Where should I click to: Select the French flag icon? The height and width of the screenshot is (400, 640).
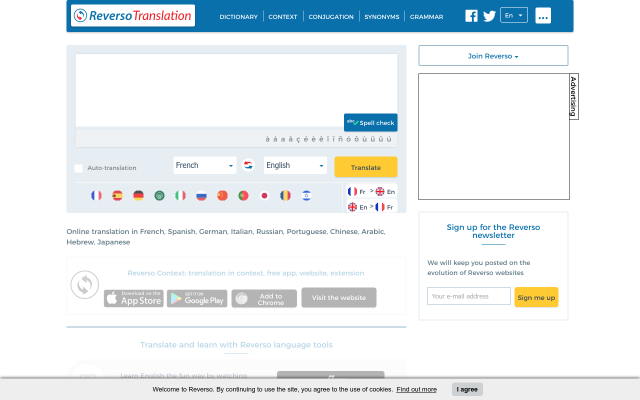pyautogui.click(x=96, y=196)
